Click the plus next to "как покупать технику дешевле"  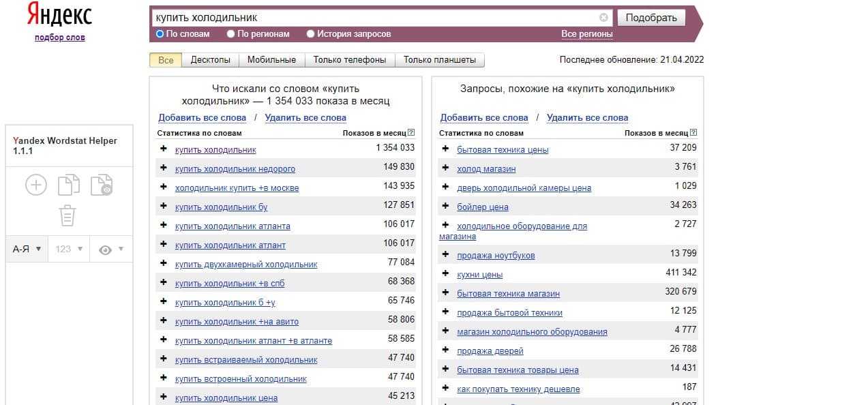click(x=445, y=388)
